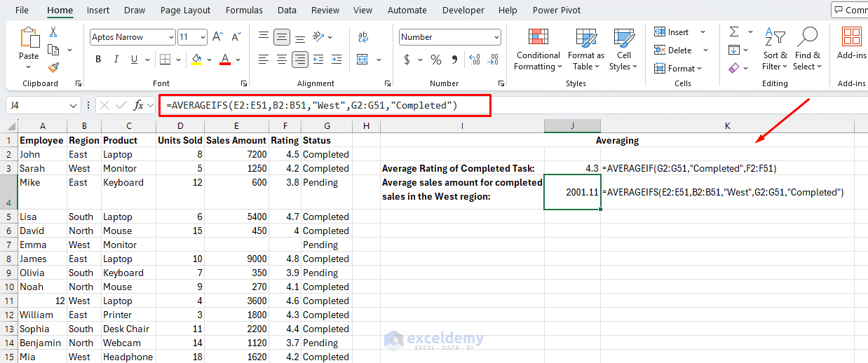Click the Insert cells button
Image resolution: width=868 pixels, height=363 pixels.
672,32
